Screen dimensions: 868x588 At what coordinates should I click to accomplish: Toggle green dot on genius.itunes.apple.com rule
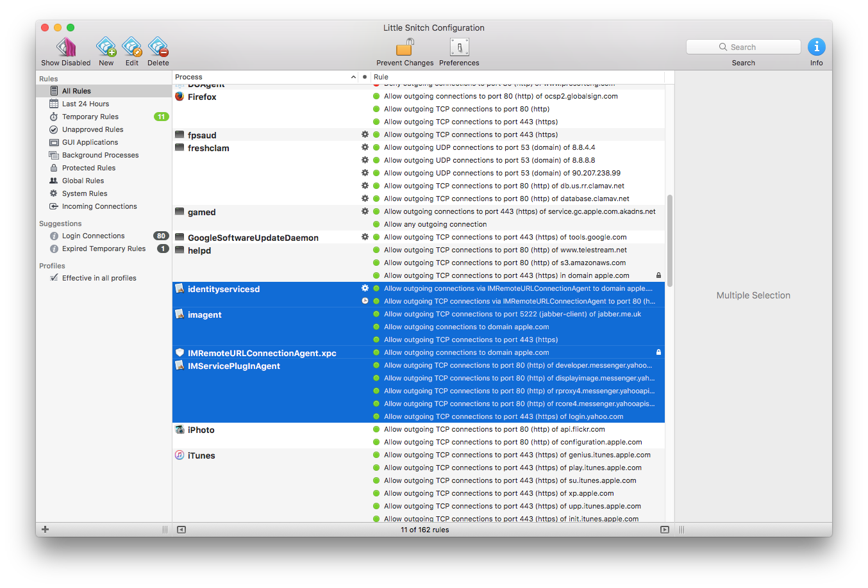click(x=376, y=455)
